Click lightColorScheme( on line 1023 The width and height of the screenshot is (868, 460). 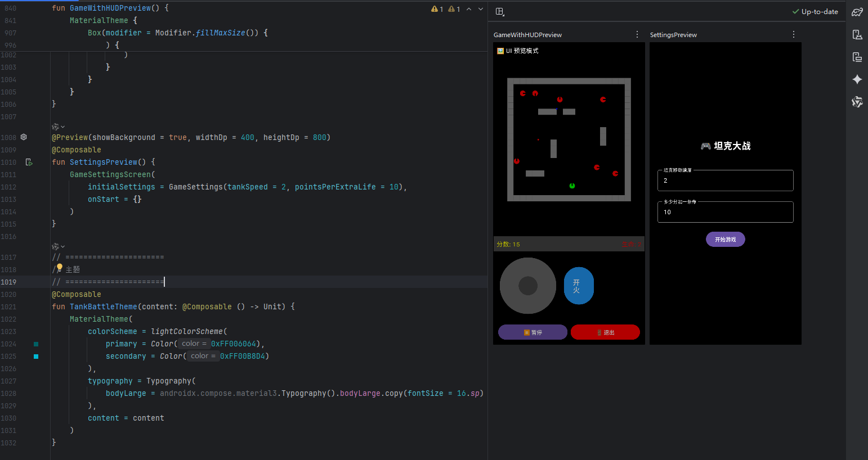[x=189, y=331]
